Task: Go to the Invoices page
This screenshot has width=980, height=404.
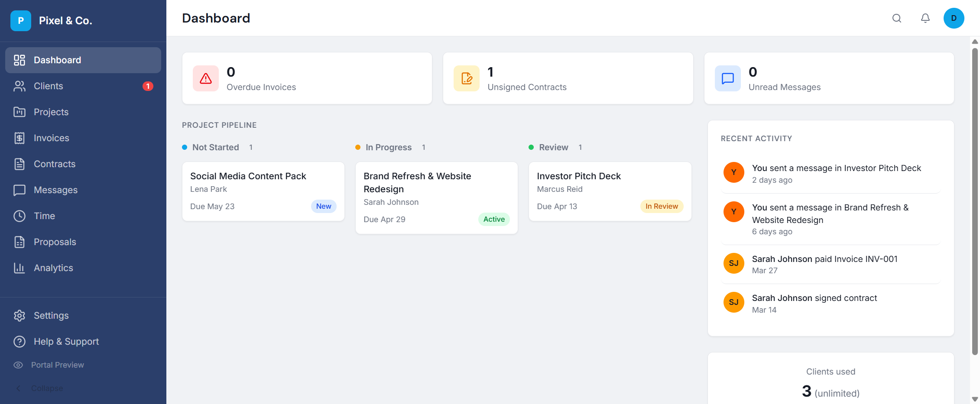Action: pyautogui.click(x=52, y=138)
